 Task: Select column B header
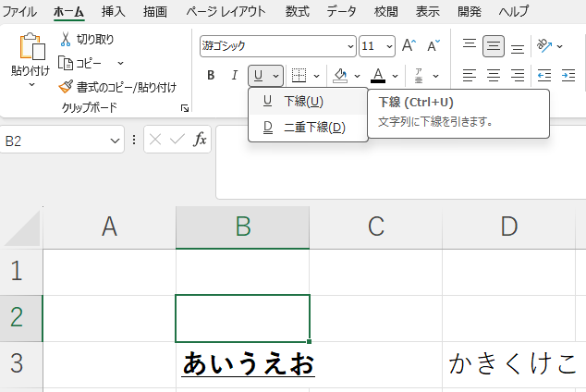pos(242,227)
